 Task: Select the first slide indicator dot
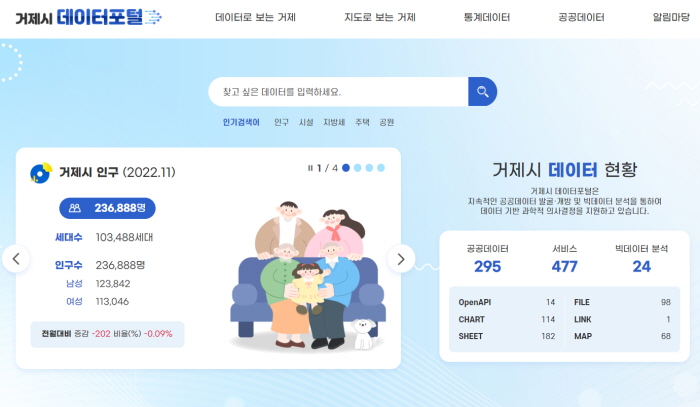pos(346,168)
